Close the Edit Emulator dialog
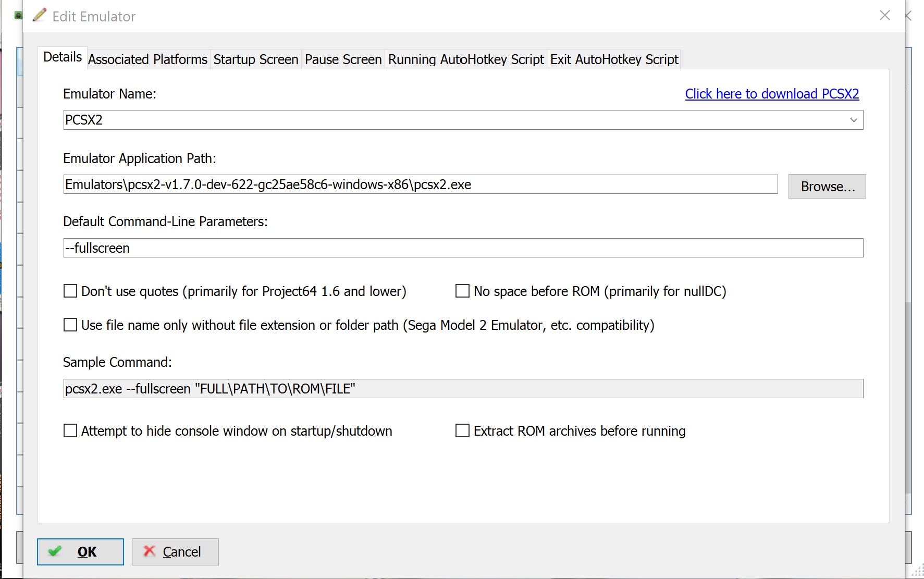924x579 pixels. tap(885, 16)
